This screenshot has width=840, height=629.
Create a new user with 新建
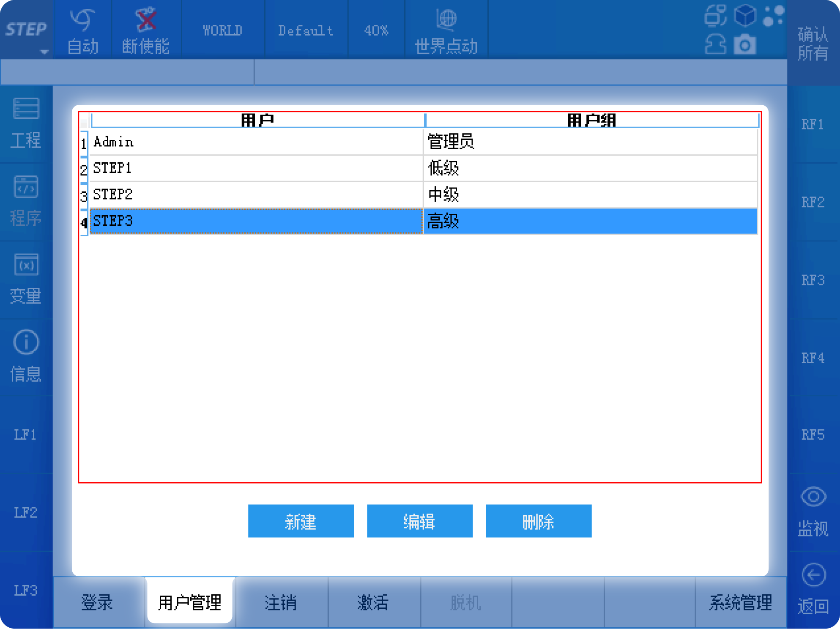tap(301, 521)
